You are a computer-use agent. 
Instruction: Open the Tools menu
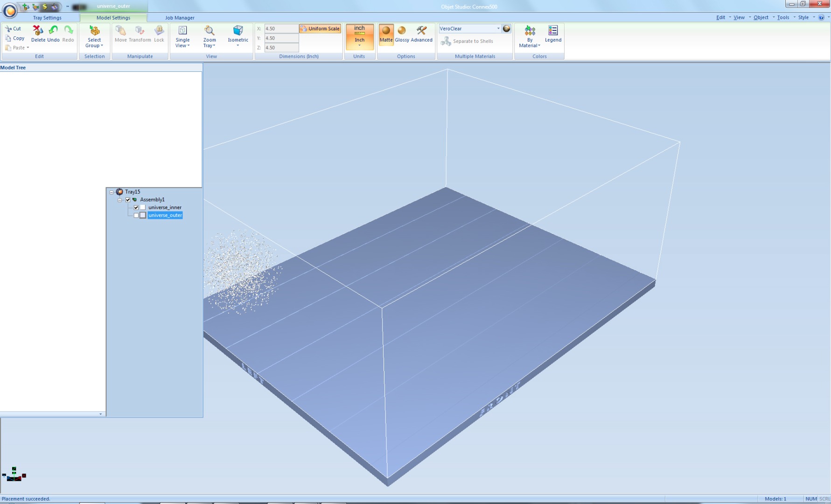coord(783,17)
